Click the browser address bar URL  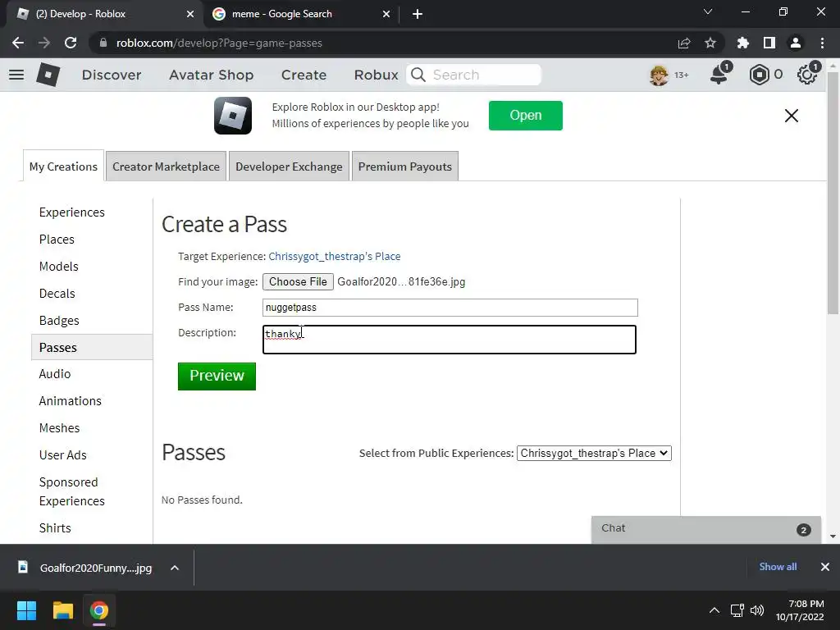click(x=219, y=43)
